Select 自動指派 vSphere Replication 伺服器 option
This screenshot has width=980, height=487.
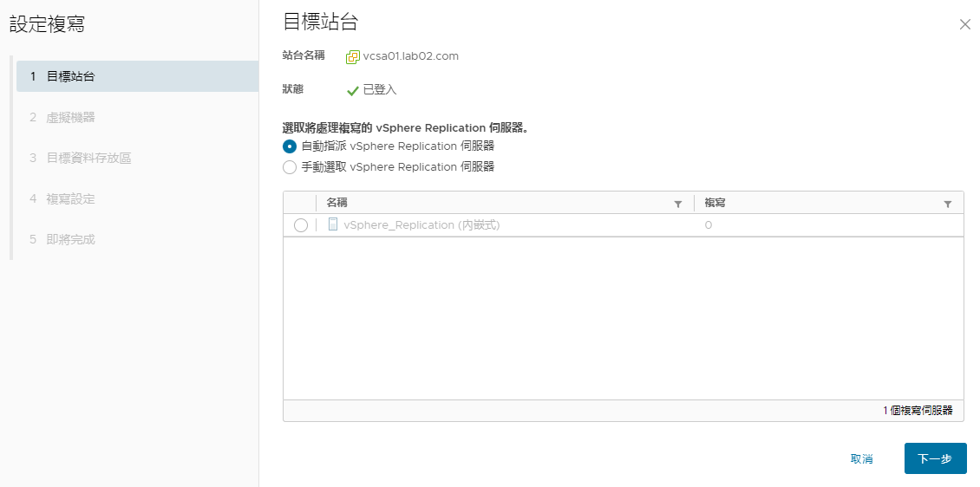pos(290,146)
